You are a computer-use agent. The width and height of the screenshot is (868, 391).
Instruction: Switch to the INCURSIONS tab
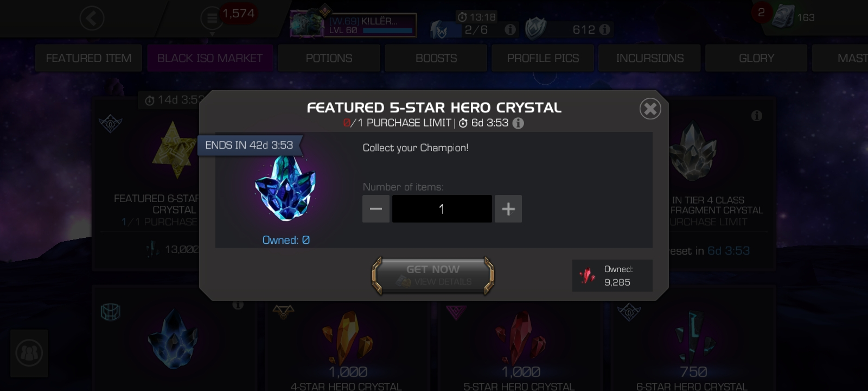(649, 58)
